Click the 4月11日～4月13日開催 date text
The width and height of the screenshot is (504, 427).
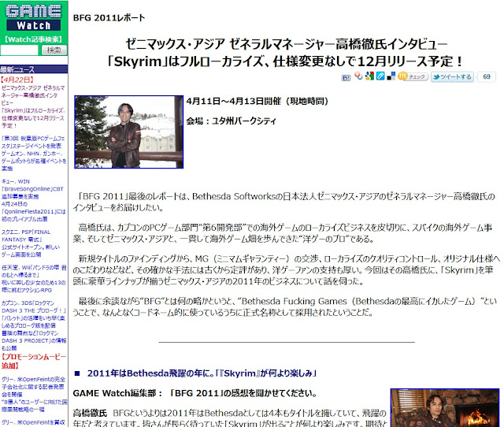[x=258, y=102]
